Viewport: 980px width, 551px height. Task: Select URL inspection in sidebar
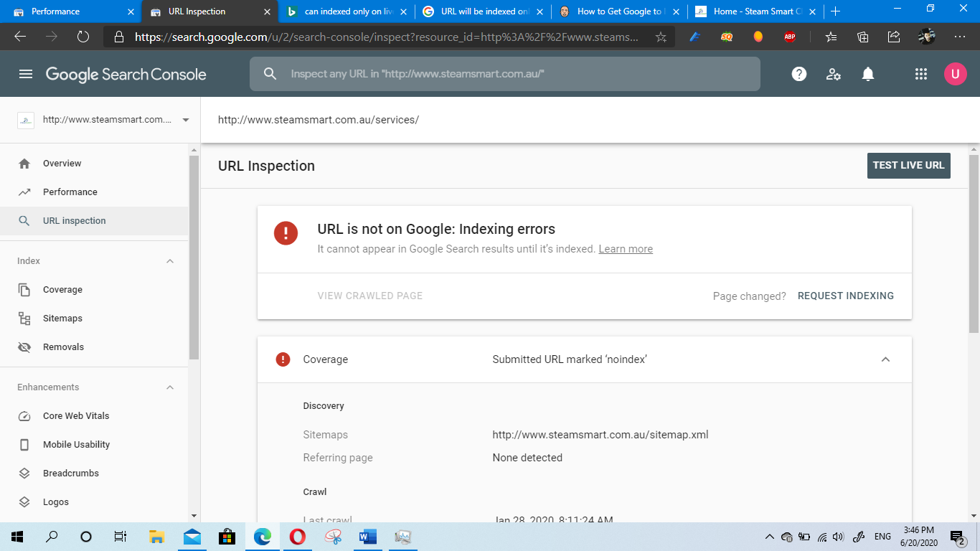94,221
